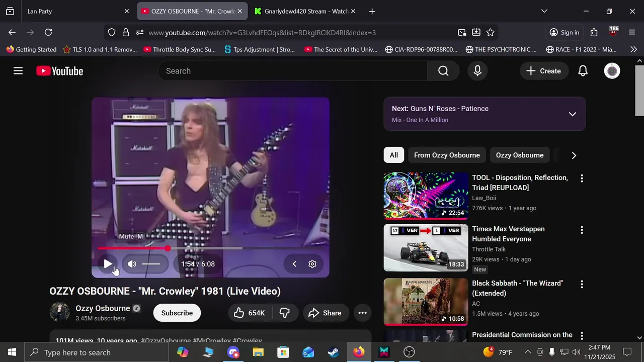Play the Mr. Crowley video
The height and width of the screenshot is (362, 644).
(x=108, y=264)
